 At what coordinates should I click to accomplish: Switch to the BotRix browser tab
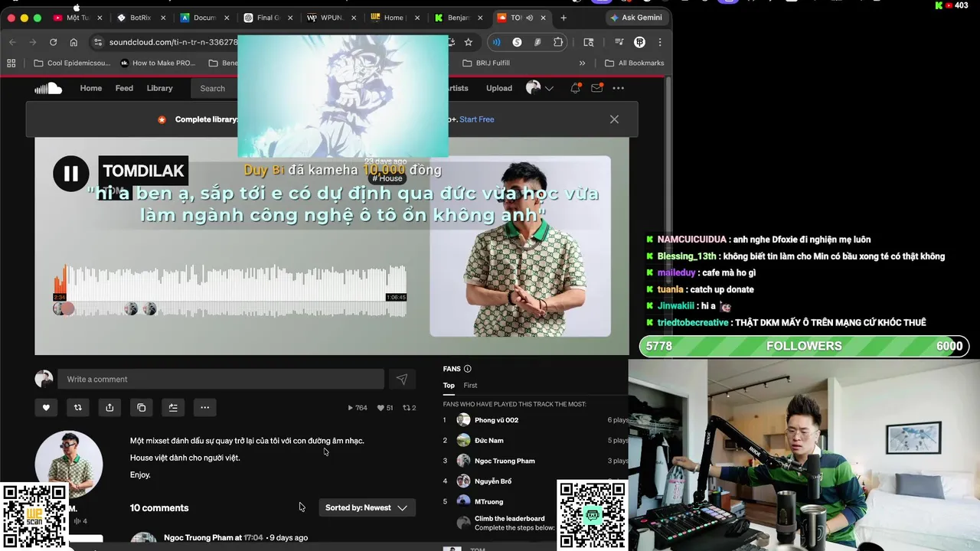click(x=141, y=18)
